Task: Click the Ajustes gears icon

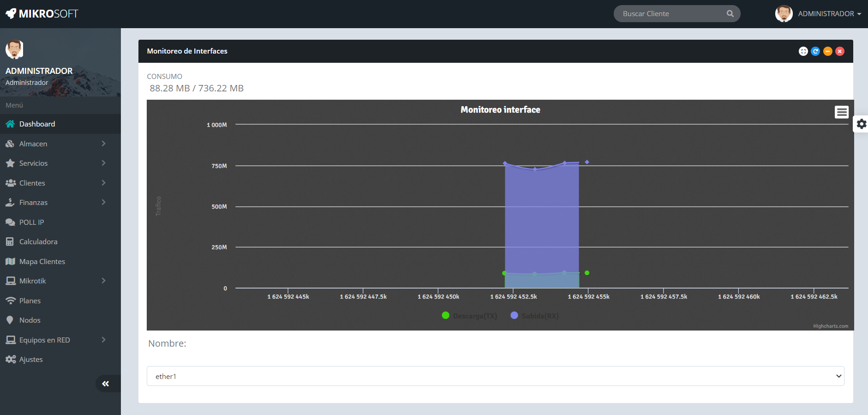Action: (10, 360)
